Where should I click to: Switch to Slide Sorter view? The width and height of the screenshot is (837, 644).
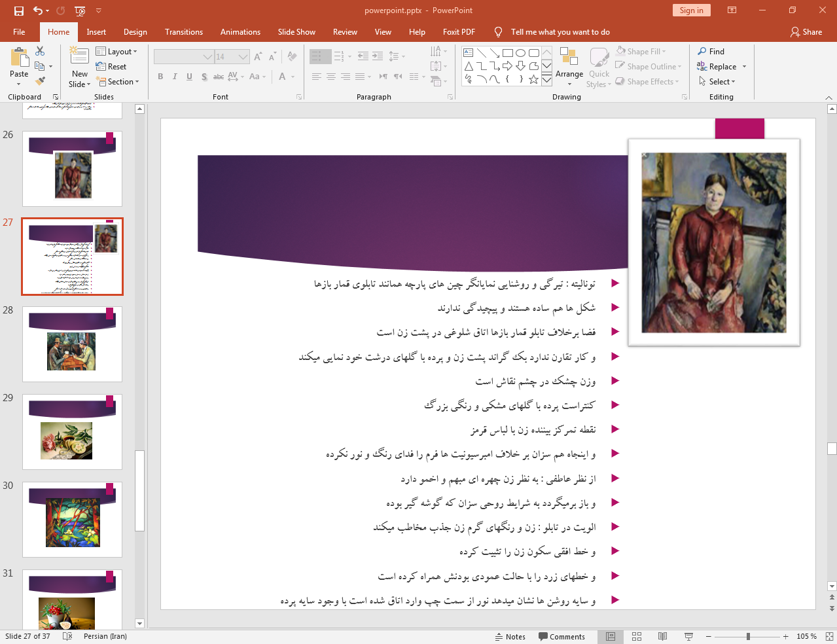[637, 636]
